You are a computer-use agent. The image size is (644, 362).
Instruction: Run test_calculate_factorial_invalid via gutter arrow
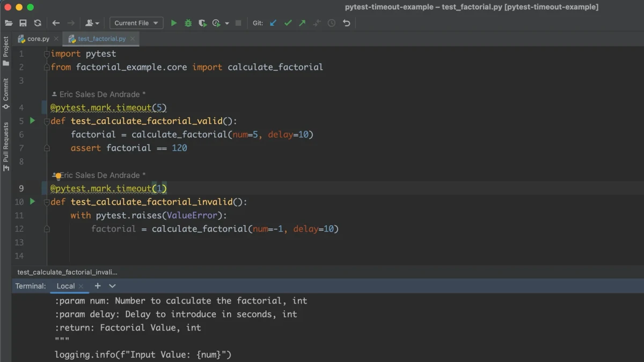(x=32, y=202)
